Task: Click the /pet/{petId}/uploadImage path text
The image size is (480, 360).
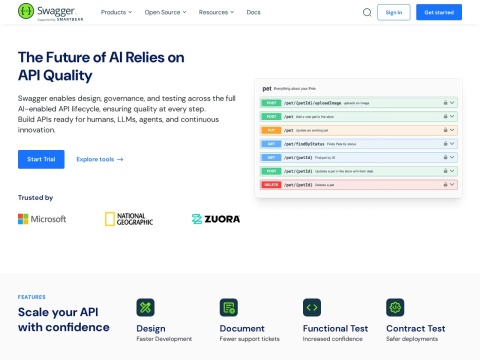Action: [x=312, y=103]
